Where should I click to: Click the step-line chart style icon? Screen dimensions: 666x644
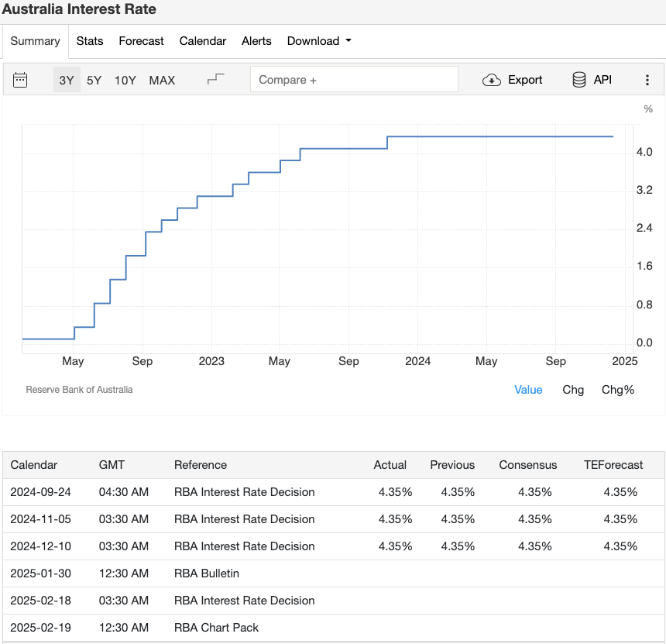click(215, 77)
